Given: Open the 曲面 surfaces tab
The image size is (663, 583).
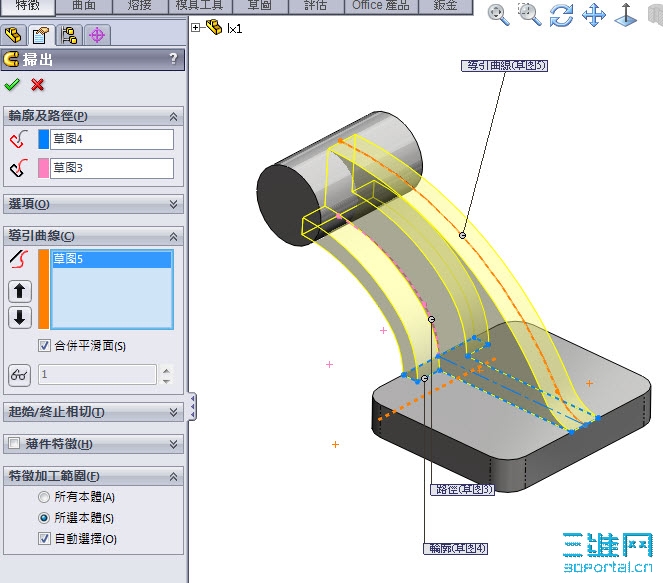Looking at the screenshot, I should [x=84, y=6].
